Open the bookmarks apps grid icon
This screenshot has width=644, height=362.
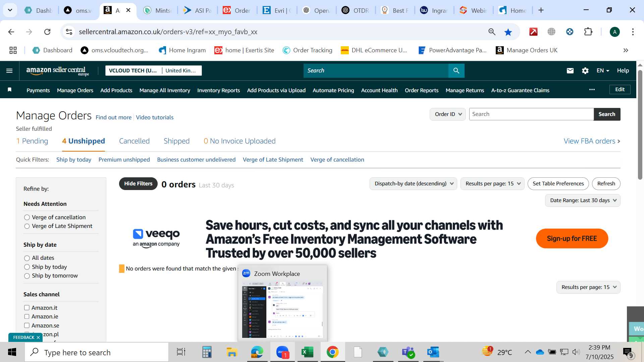click(13, 50)
